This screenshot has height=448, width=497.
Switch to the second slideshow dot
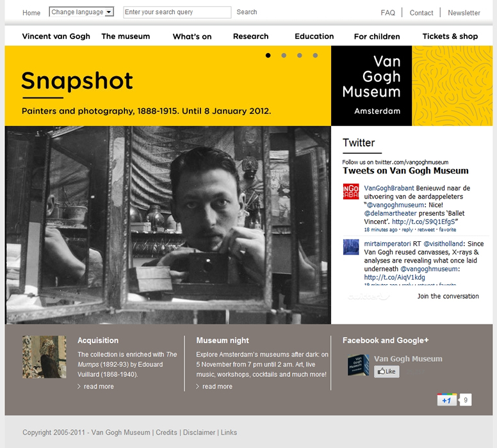tap(284, 56)
